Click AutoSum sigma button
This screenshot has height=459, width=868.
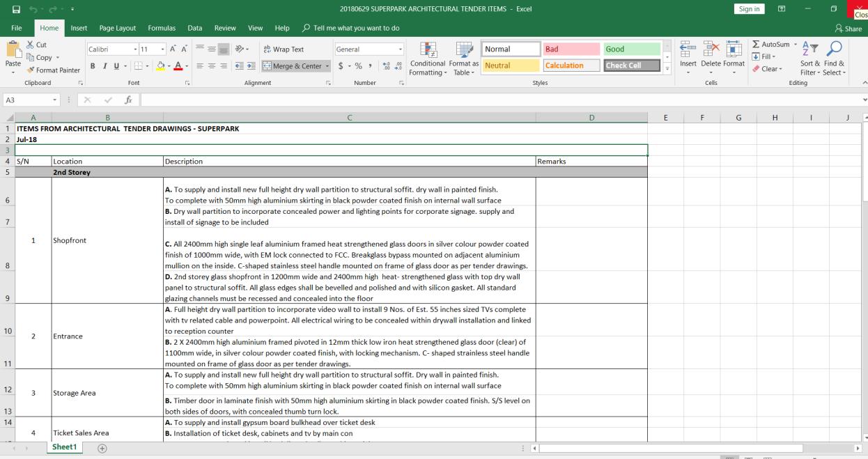(x=770, y=45)
